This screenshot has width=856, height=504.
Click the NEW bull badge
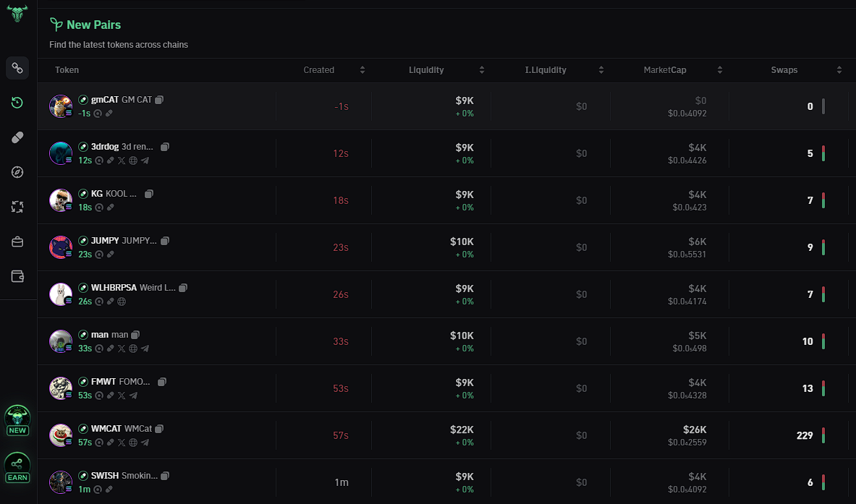[17, 420]
